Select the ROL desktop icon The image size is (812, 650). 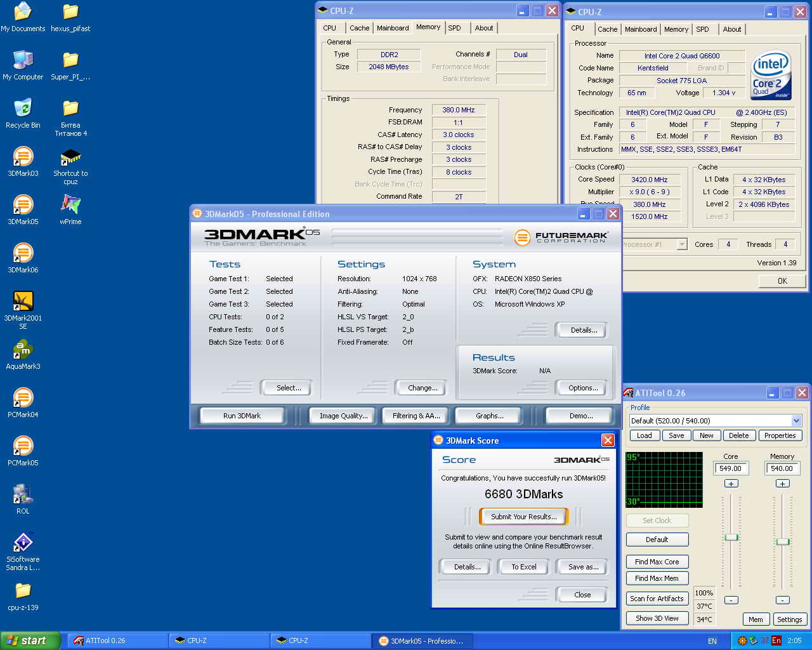tap(23, 500)
